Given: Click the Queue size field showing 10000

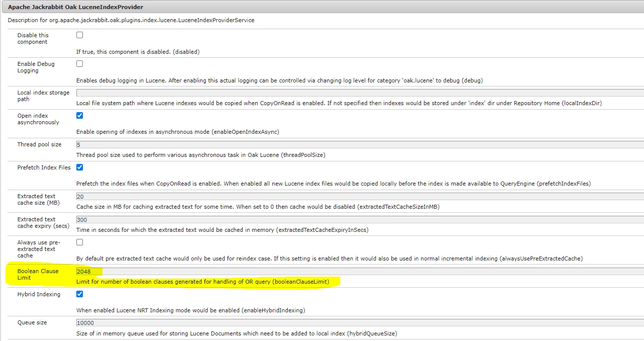Looking at the screenshot, I should point(360,322).
